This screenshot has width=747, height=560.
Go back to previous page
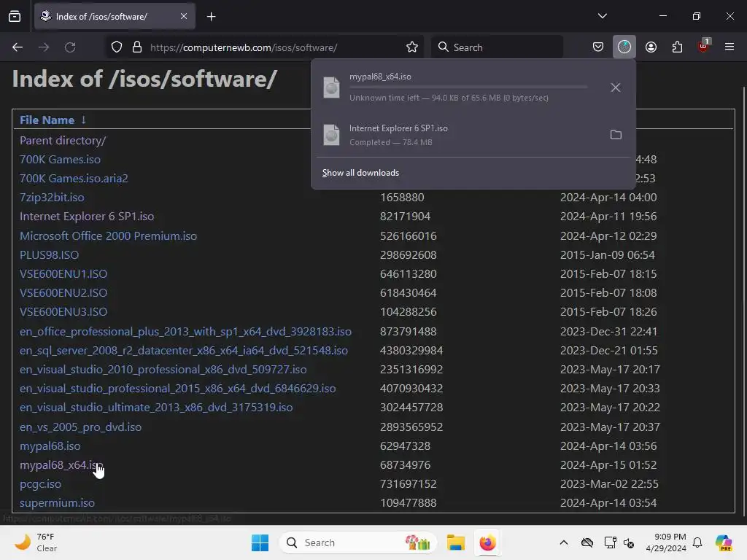18,47
